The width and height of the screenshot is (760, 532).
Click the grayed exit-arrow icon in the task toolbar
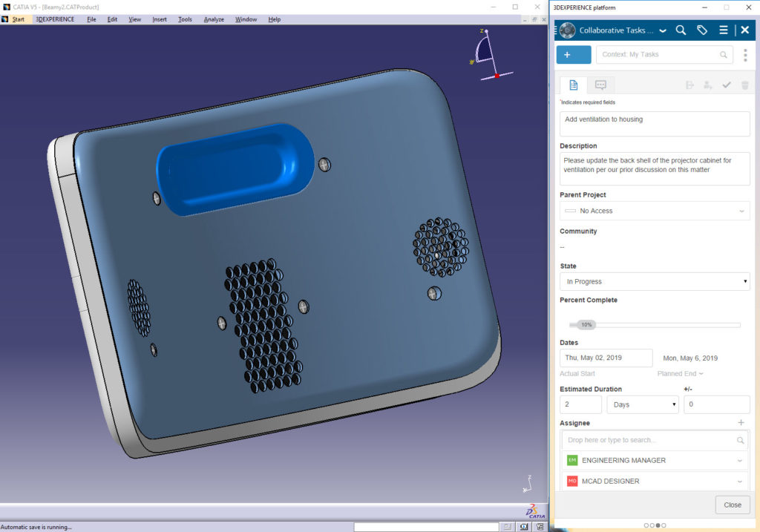tap(689, 85)
